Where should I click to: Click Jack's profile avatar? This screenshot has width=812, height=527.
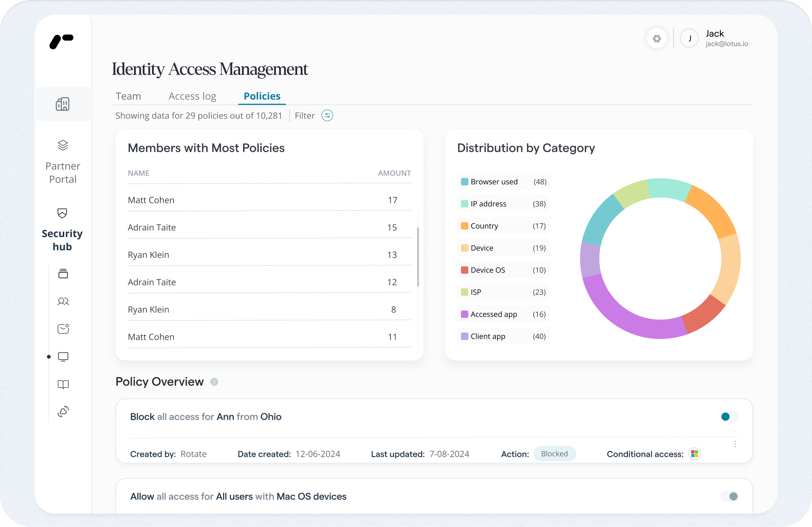pos(689,38)
